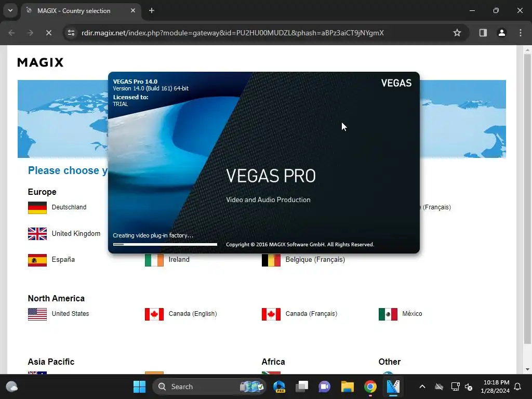The image size is (532, 399).
Task: Open the muted volume tray icon
Action: (469, 387)
